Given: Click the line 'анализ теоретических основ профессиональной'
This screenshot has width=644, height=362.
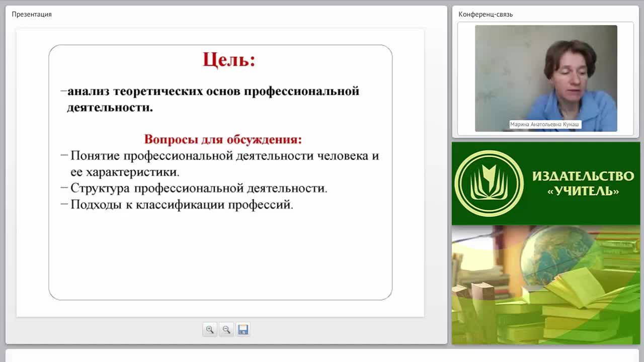Looking at the screenshot, I should tap(213, 91).
